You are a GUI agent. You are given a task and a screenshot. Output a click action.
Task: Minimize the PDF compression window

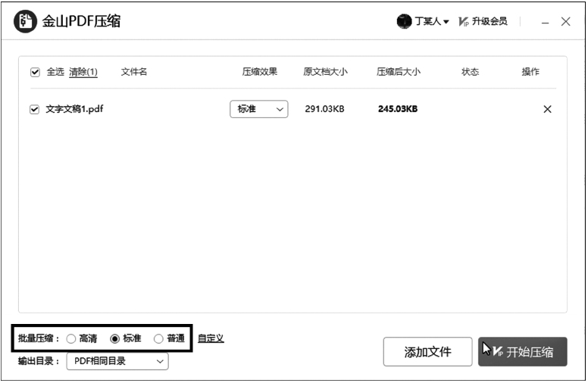[545, 23]
